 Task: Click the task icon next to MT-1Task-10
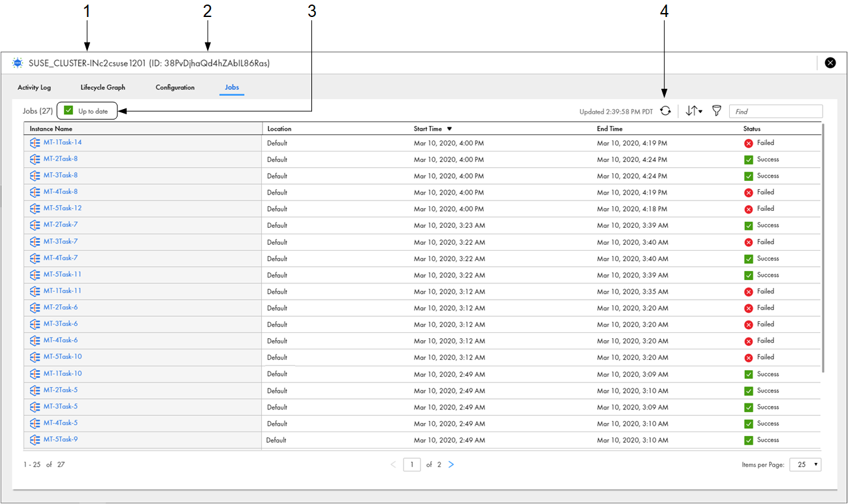point(35,374)
